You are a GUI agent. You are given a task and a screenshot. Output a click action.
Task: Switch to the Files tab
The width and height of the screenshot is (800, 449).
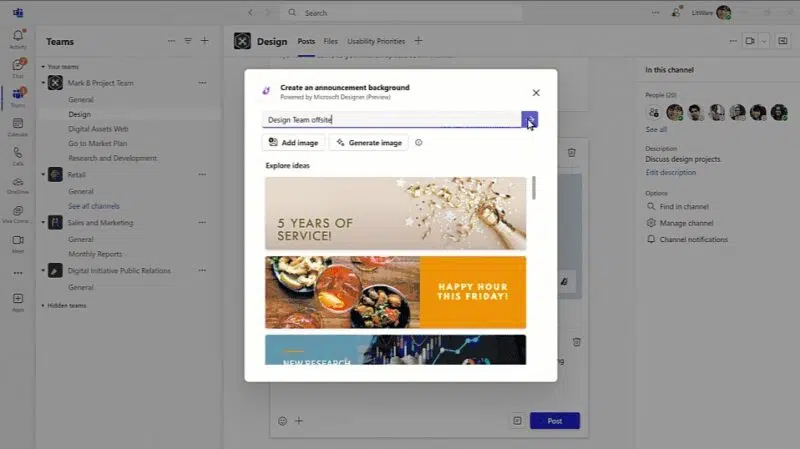[331, 41]
